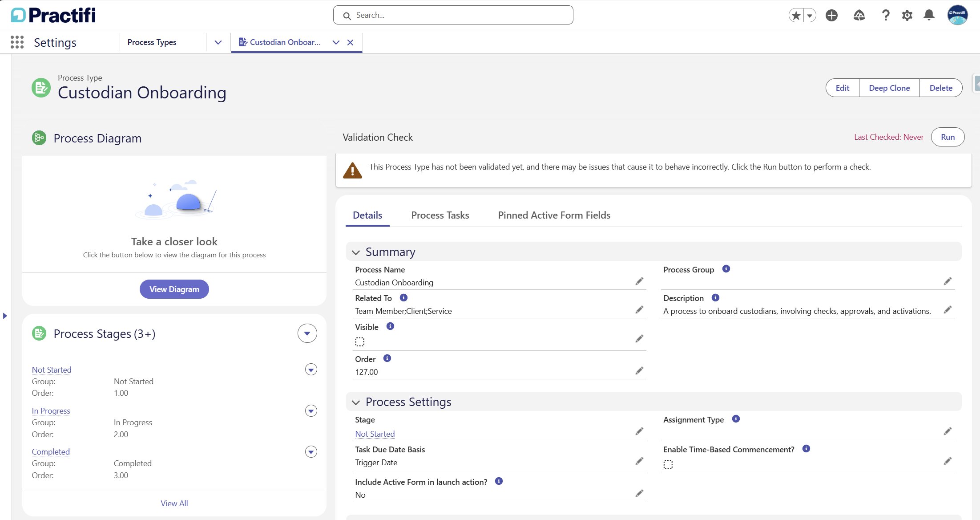Open Process Stages list actions dropdown
The image size is (980, 520).
point(307,333)
